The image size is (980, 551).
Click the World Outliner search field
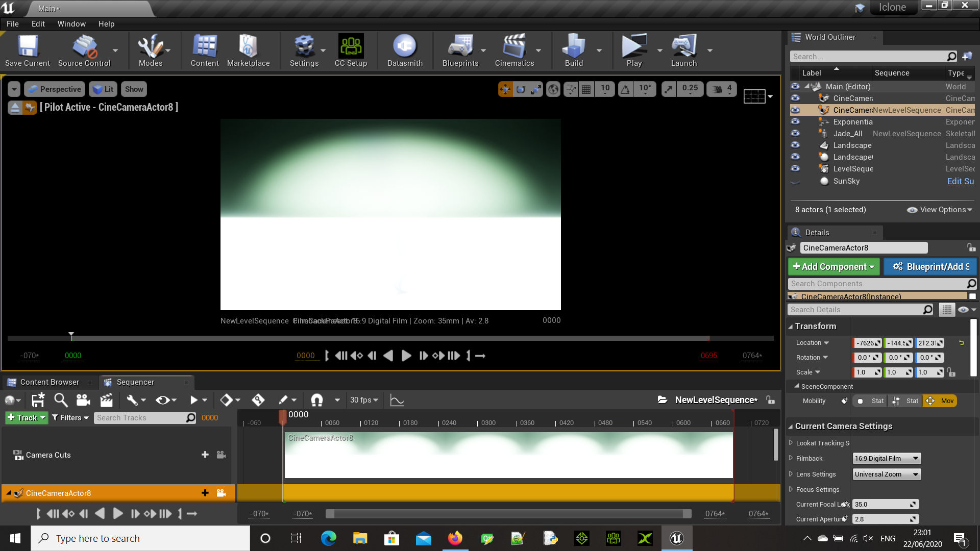click(869, 57)
